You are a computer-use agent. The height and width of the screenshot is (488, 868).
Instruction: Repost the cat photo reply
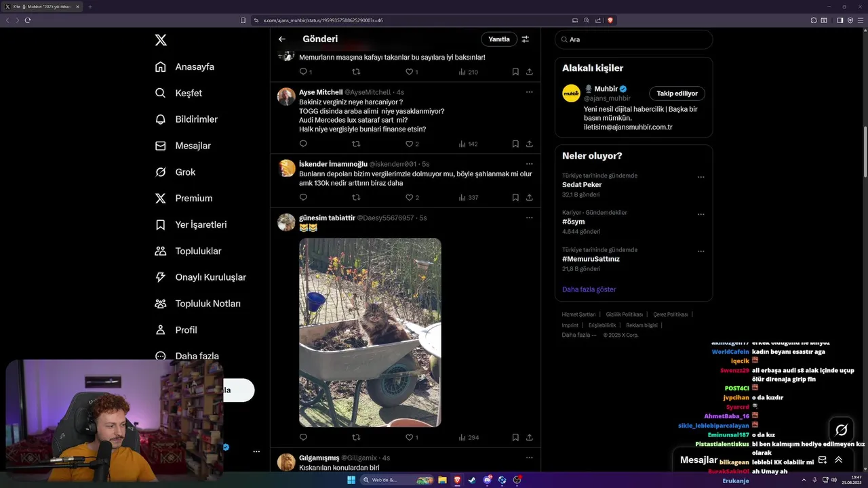[356, 437]
